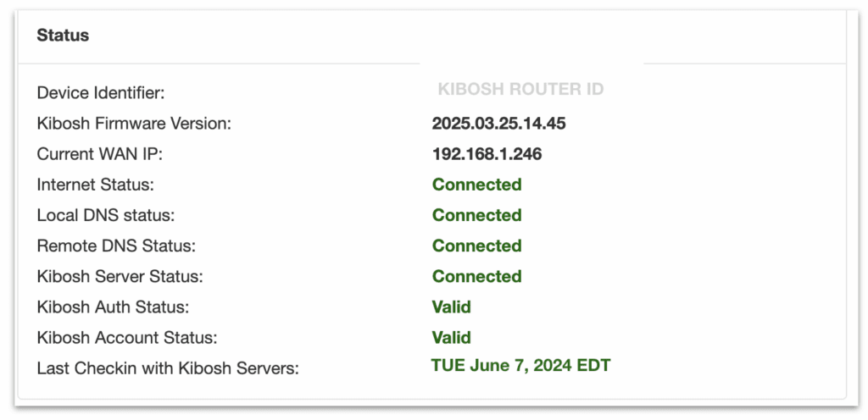The width and height of the screenshot is (868, 420).
Task: Click the Kibosh Server Status label
Action: 120,276
